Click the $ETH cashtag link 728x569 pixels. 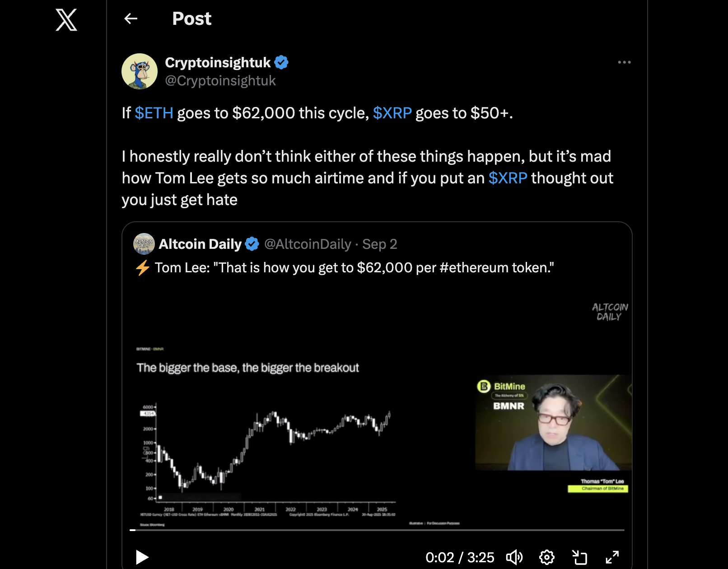click(x=154, y=113)
